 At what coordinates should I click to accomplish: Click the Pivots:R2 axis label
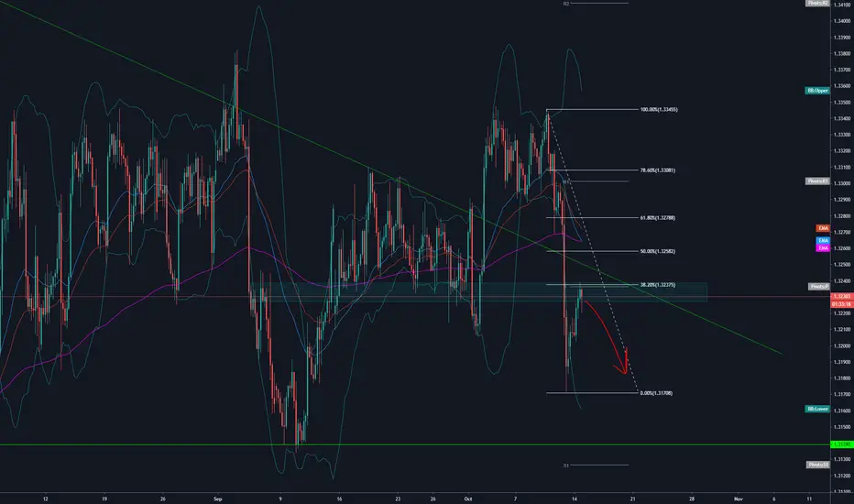[817, 3]
